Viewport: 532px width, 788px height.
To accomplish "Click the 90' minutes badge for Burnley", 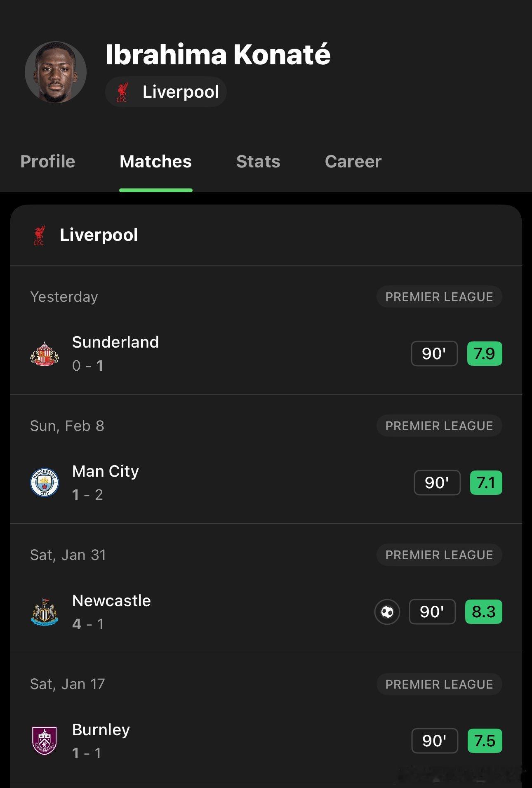I will click(434, 741).
